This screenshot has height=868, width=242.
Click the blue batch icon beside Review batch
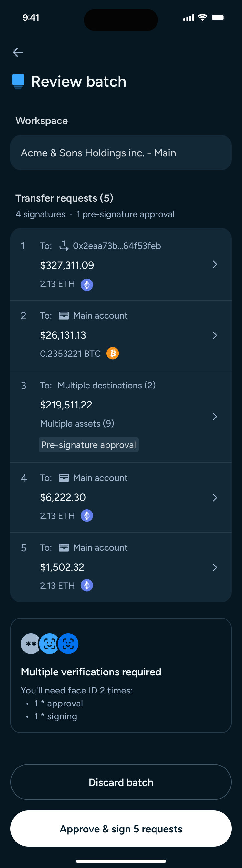click(18, 81)
